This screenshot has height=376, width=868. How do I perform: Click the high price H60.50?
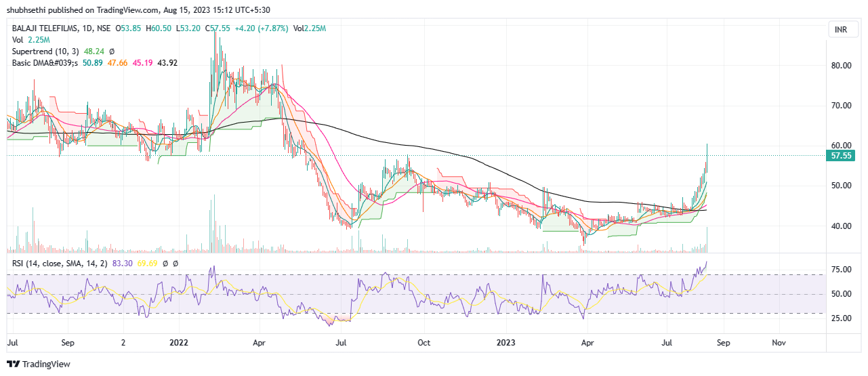tap(159, 28)
